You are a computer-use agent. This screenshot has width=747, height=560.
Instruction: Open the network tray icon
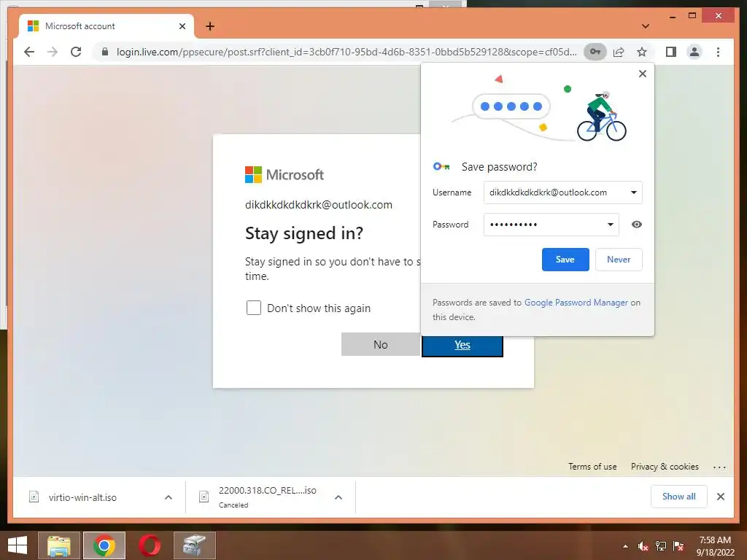pos(661,546)
